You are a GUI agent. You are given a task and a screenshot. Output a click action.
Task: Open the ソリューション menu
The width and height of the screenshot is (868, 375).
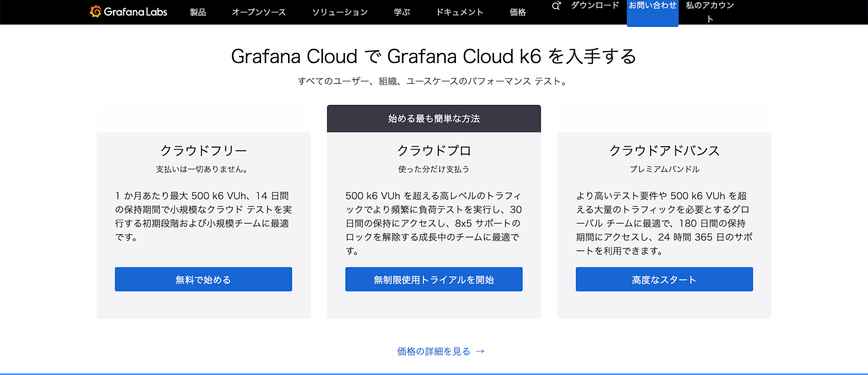coord(340,12)
